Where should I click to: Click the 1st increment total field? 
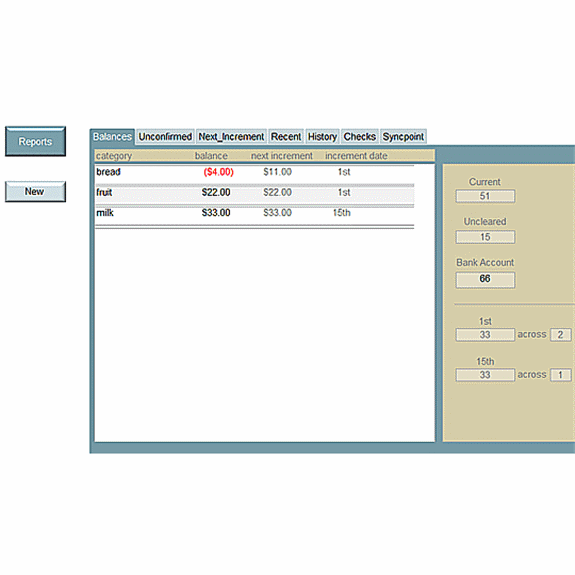(x=485, y=335)
